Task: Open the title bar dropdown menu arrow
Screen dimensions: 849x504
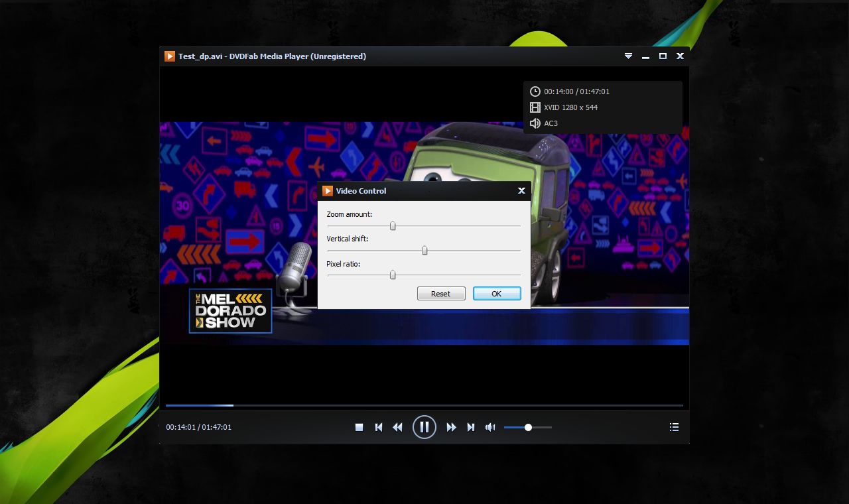Action: tap(628, 56)
